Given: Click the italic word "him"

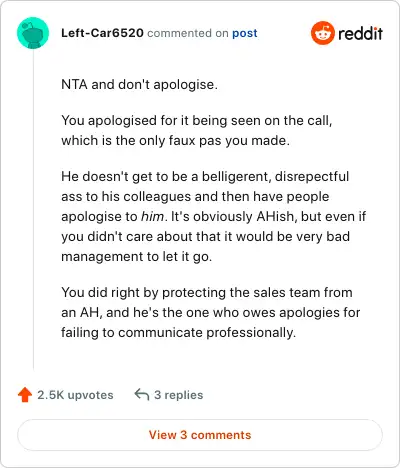Looking at the screenshot, I should (152, 217).
